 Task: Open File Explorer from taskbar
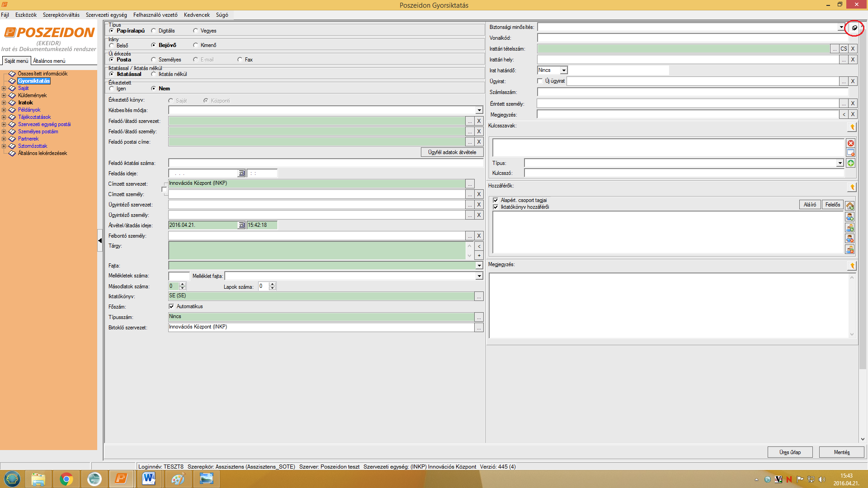pyautogui.click(x=38, y=479)
